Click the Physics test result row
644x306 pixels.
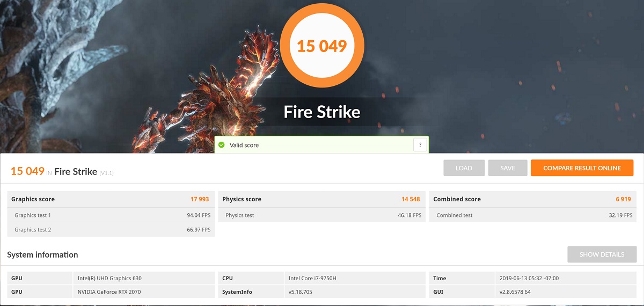click(x=322, y=215)
